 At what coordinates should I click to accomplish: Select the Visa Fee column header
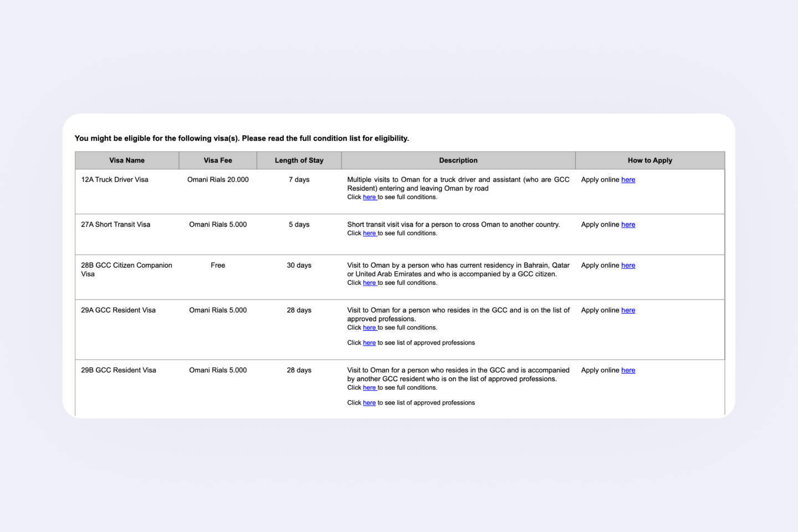218,161
